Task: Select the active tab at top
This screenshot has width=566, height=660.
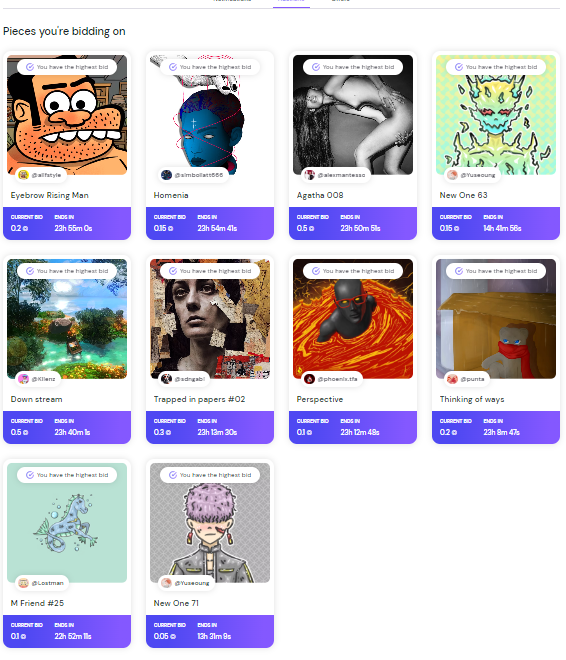Action: (291, 2)
